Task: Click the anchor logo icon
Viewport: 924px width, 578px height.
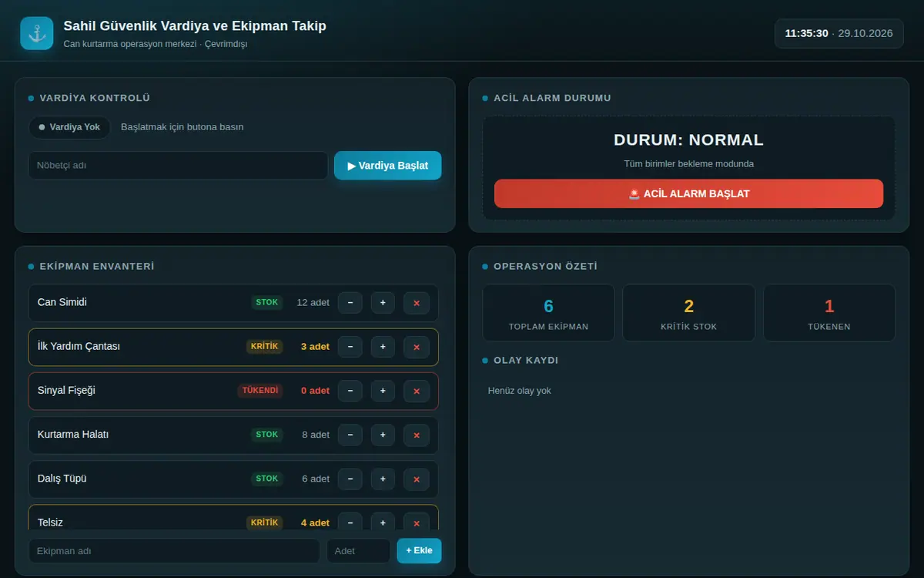Action: point(37,33)
